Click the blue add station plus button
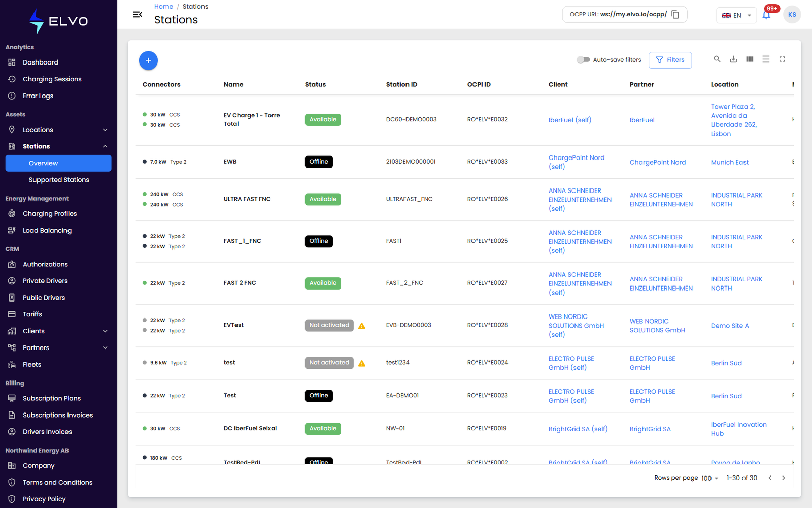Viewport: 812px width, 508px height. (x=148, y=60)
